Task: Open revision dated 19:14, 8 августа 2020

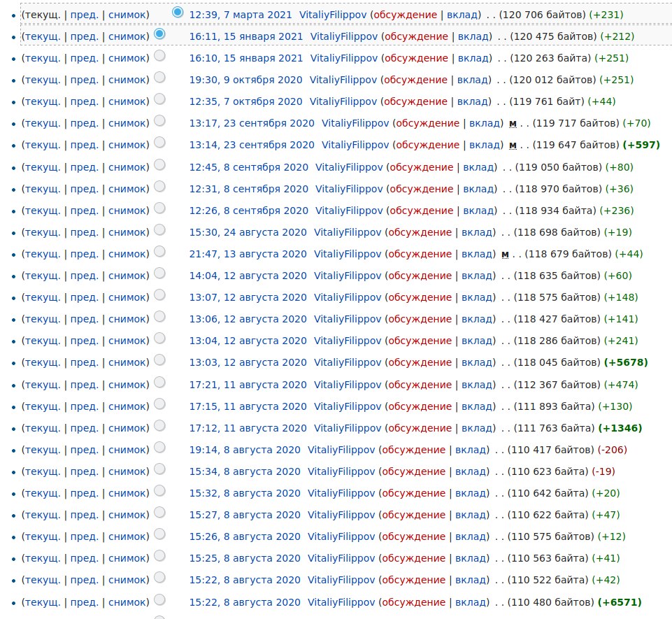Action: pyautogui.click(x=245, y=450)
